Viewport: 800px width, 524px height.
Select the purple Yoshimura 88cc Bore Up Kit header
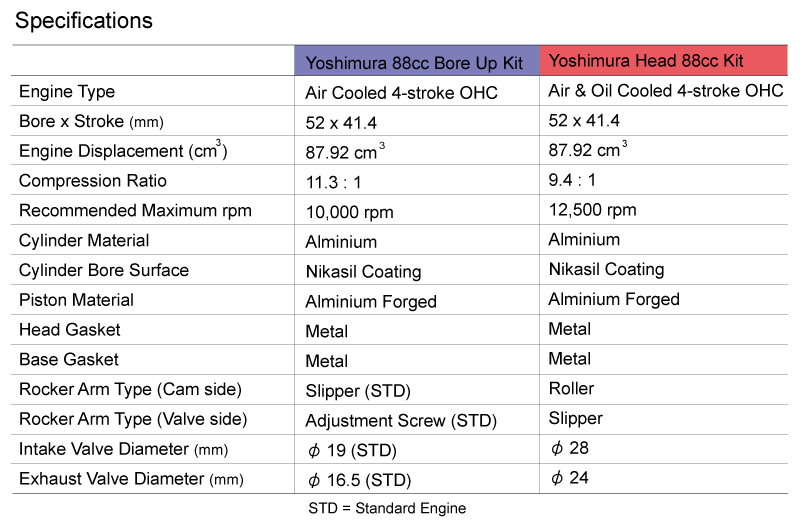(415, 62)
